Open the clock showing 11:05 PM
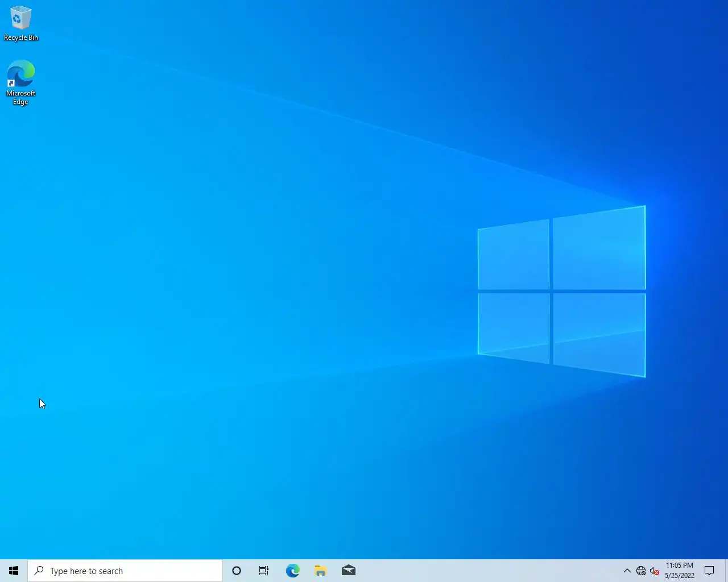 (x=680, y=571)
